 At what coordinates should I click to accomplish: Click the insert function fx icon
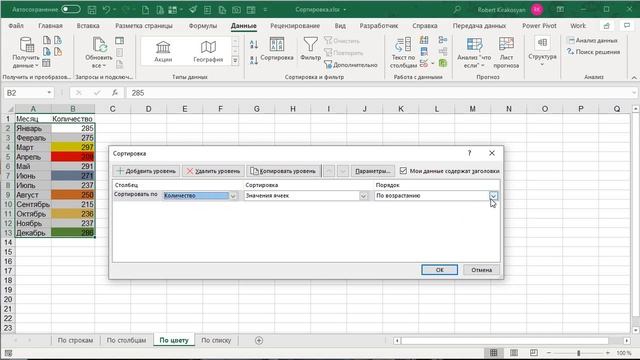tap(115, 93)
